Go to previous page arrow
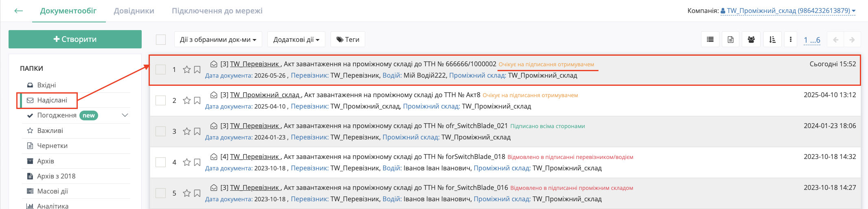Screen dimensions: 868x209 coord(836,40)
